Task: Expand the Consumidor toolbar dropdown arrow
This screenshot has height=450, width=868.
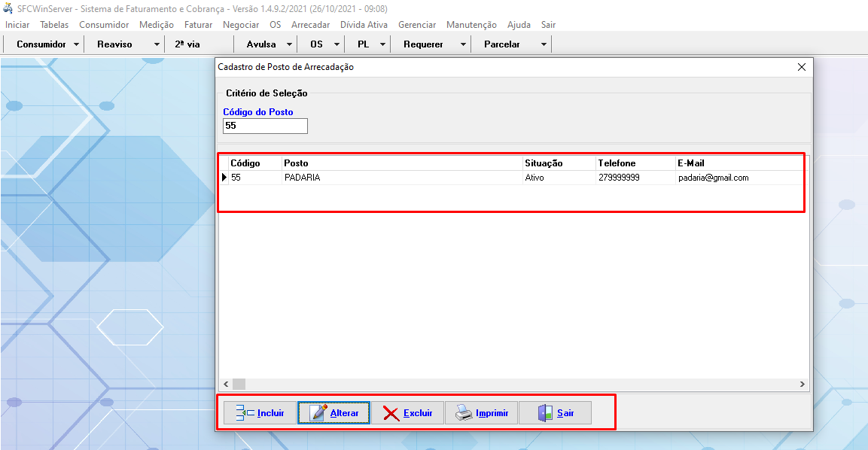Action: click(76, 45)
